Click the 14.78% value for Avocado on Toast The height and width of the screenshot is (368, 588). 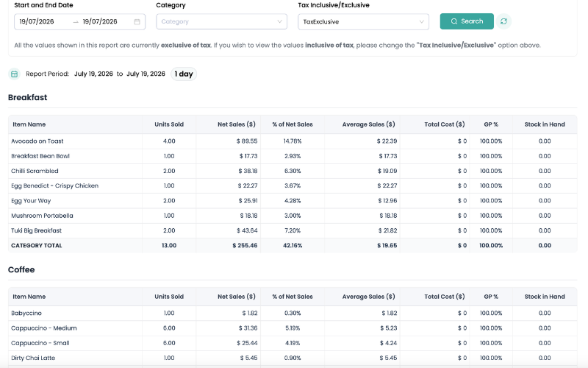point(293,141)
